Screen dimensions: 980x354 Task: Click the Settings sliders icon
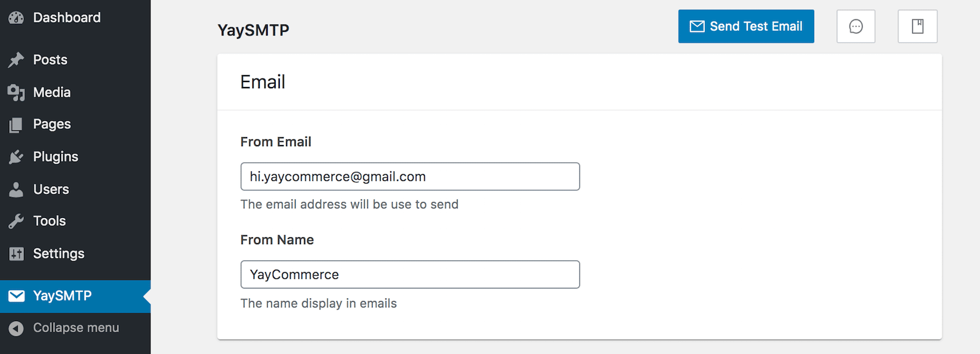click(x=16, y=253)
